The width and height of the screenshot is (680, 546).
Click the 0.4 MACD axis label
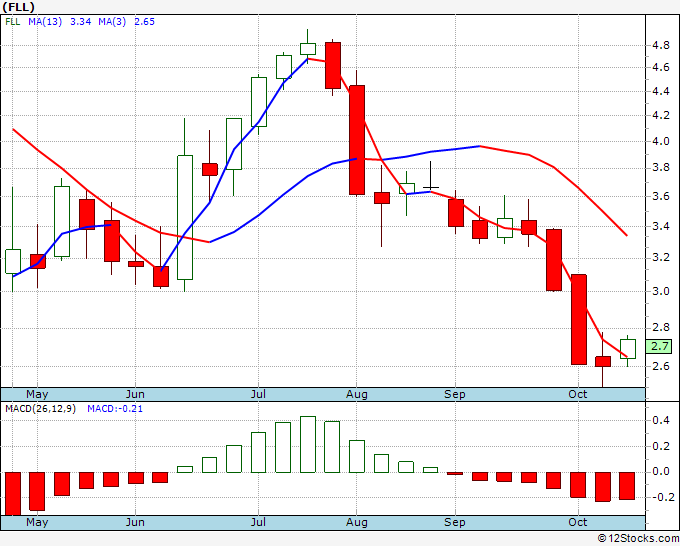point(660,420)
